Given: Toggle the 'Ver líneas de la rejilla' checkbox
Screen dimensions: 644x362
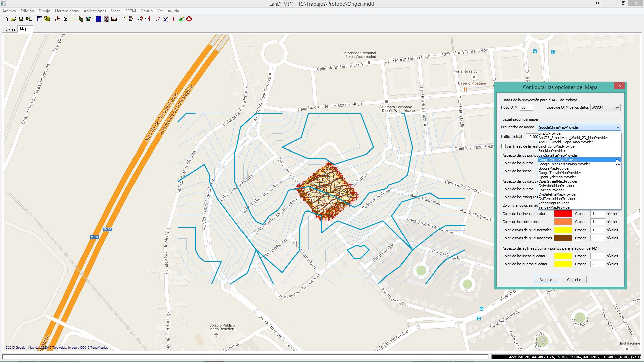Looking at the screenshot, I should (x=503, y=146).
